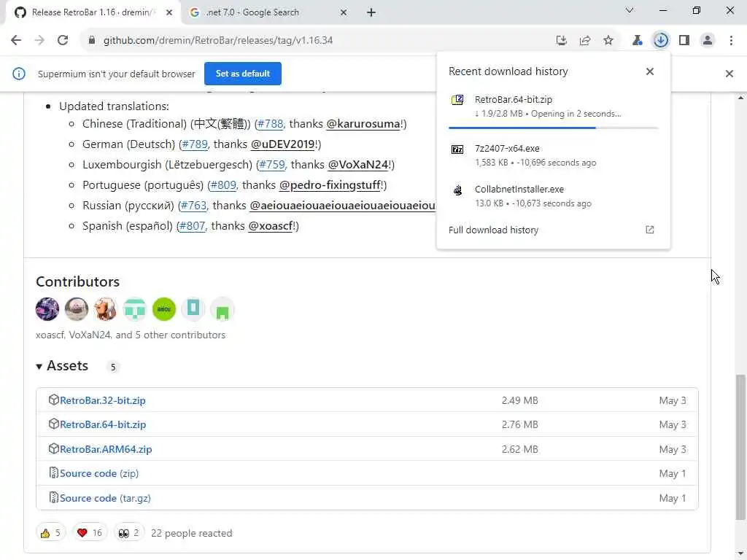Open the tab search chevron
The height and width of the screenshot is (560, 747).
[630, 10]
